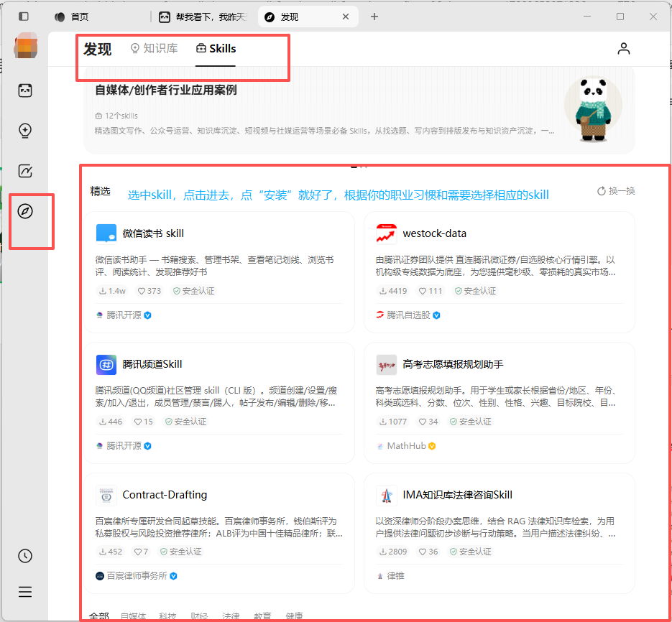Open the lightbulb knowledge icon in sidebar
The image size is (672, 622).
click(25, 131)
